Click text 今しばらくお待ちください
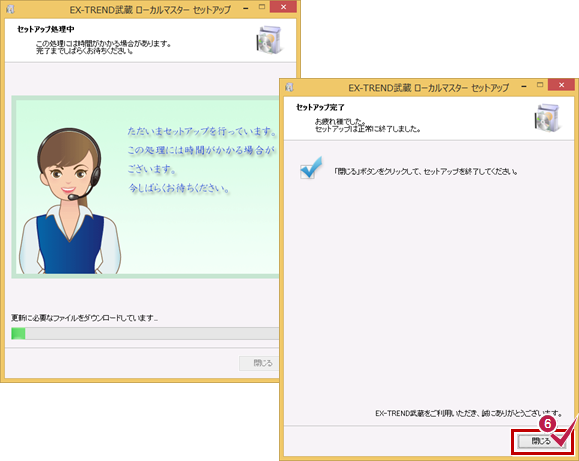The height and width of the screenshot is (461, 579). pos(179,188)
